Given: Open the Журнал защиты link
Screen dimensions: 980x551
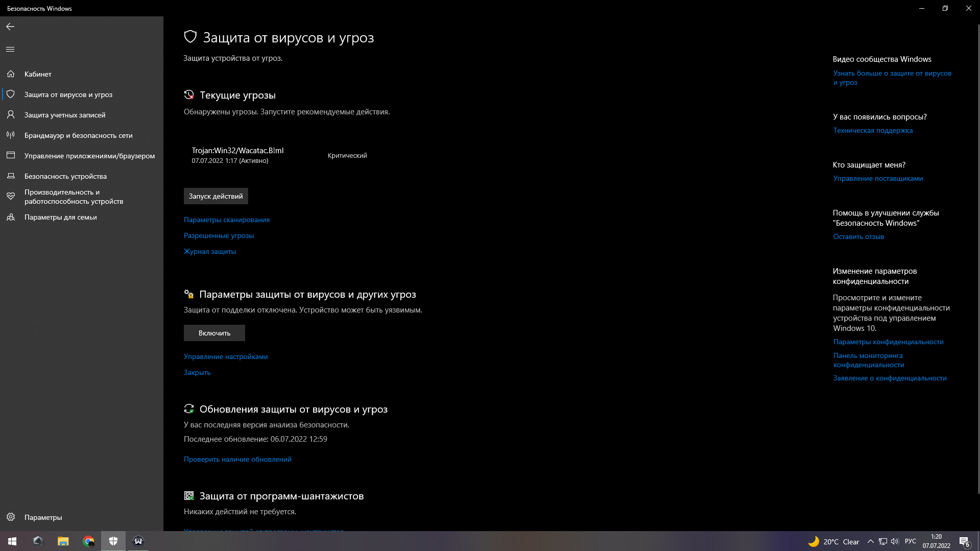Looking at the screenshot, I should click(209, 251).
